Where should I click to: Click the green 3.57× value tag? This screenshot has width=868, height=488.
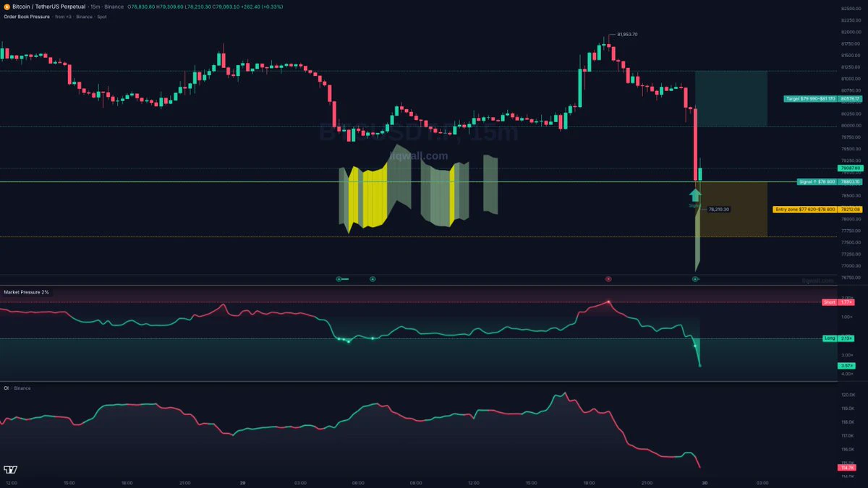coord(847,366)
